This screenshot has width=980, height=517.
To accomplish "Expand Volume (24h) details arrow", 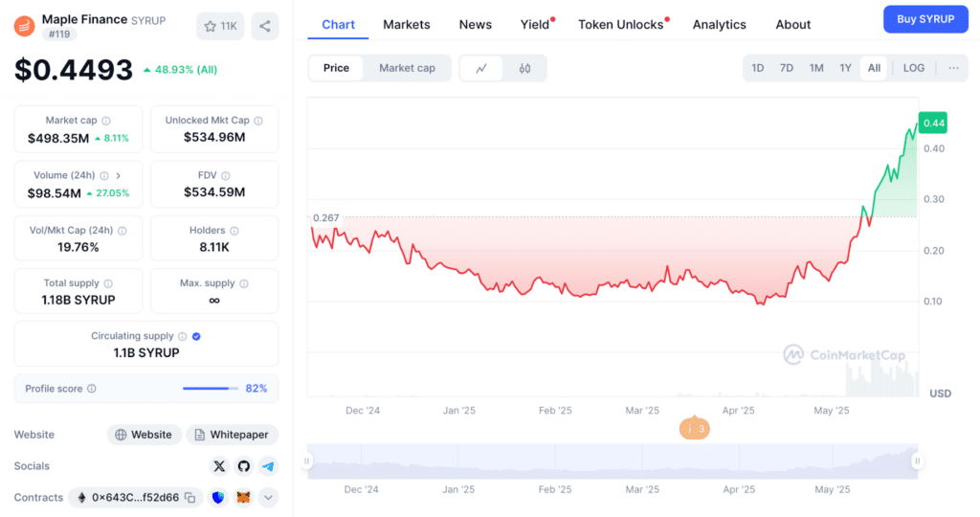I will pos(119,175).
